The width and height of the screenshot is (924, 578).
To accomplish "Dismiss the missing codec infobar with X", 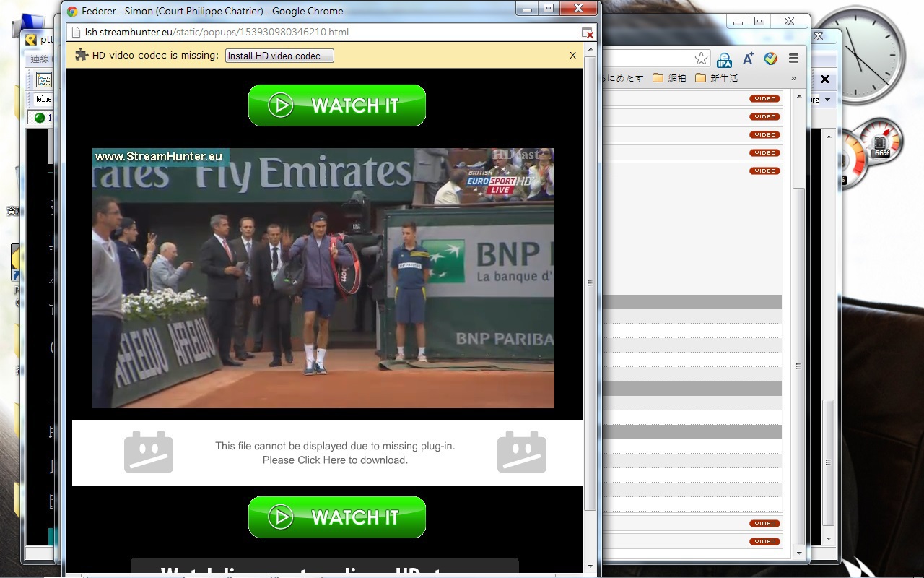I will [572, 56].
